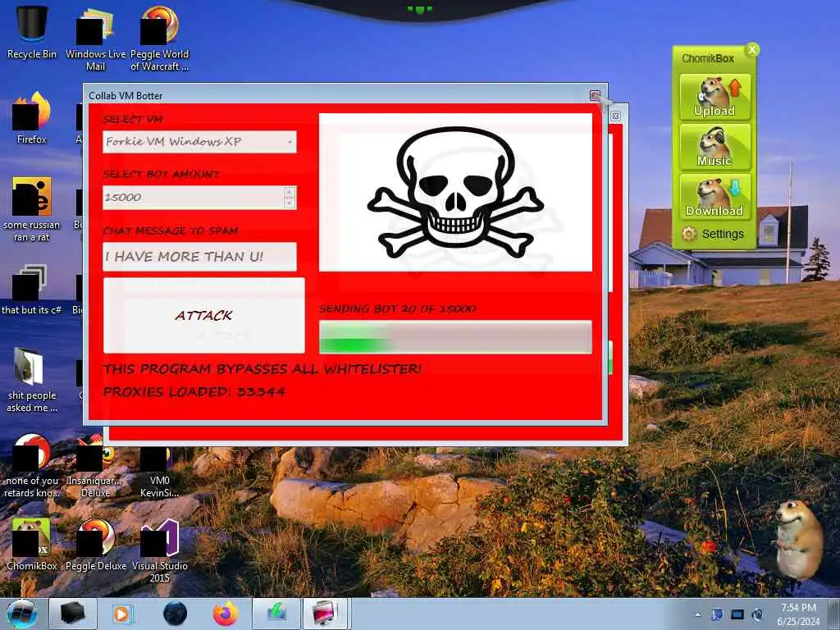Open ChomikBox desktop shortcut
Viewport: 840px width, 630px height.
tap(32, 544)
